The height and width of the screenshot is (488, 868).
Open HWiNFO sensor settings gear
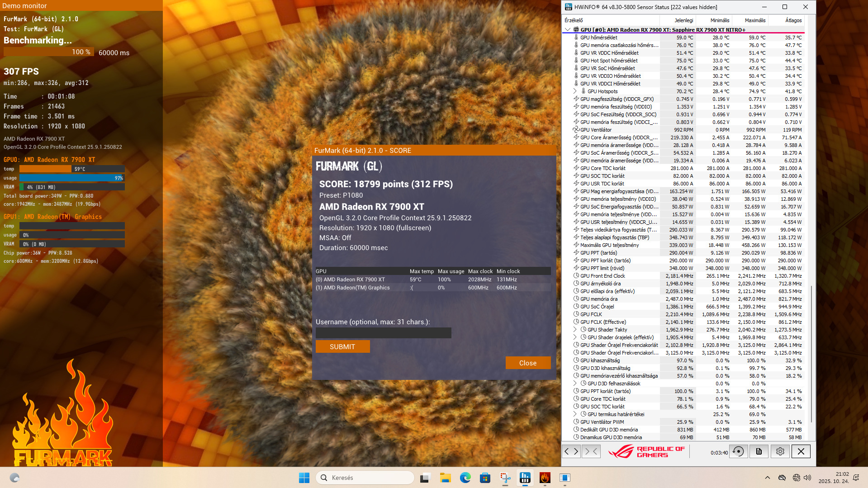[780, 451]
